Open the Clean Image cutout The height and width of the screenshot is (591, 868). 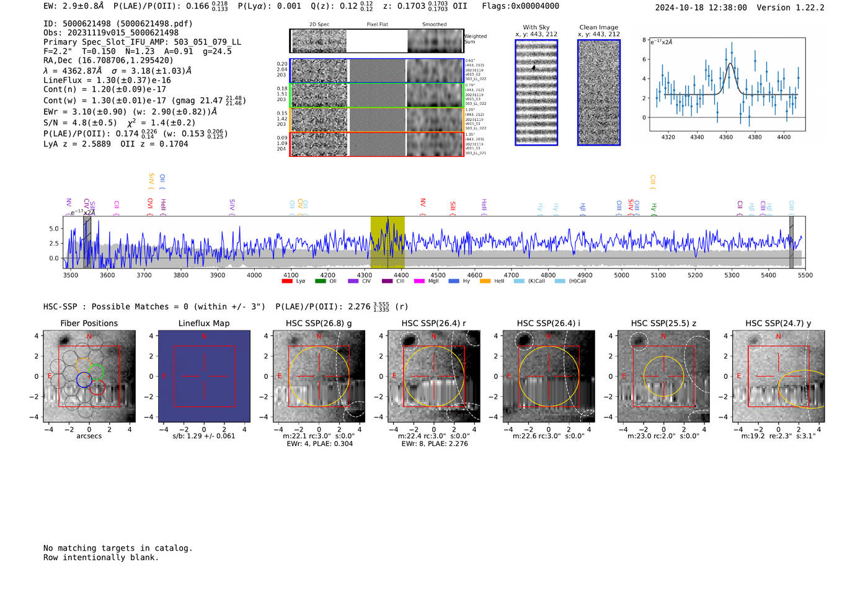(599, 92)
